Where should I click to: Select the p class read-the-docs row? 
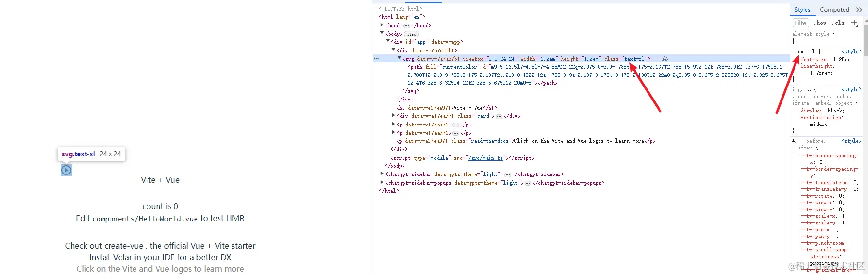click(x=526, y=141)
